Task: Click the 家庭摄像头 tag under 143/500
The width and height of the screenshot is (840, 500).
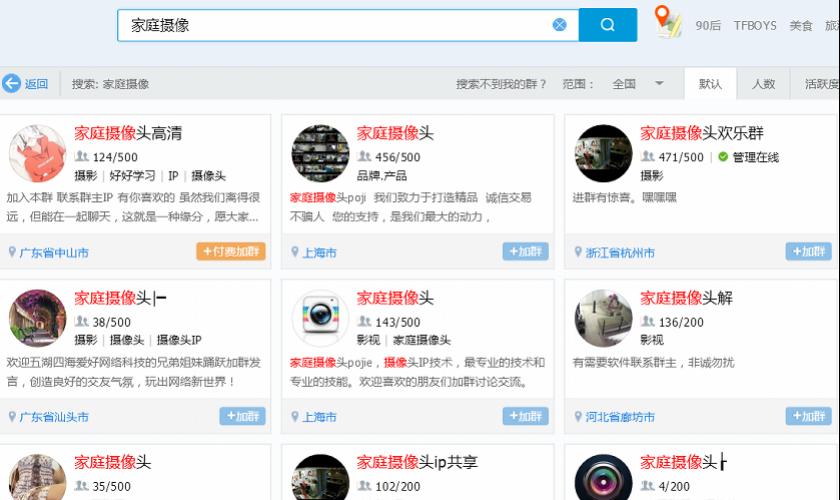Action: 422,340
